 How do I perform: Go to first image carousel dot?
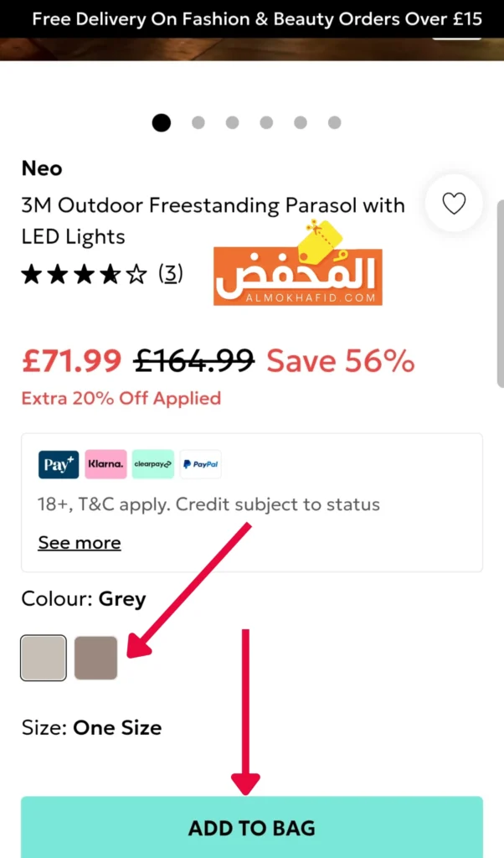pyautogui.click(x=162, y=122)
